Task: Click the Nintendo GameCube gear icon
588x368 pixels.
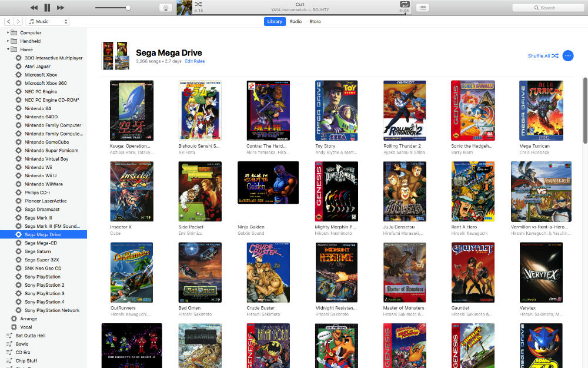Action: point(18,142)
